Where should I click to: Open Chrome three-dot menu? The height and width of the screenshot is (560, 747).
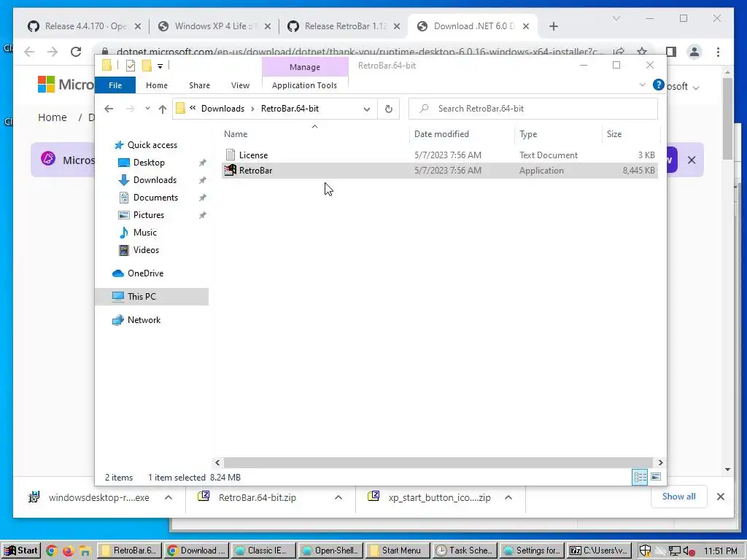pos(718,52)
